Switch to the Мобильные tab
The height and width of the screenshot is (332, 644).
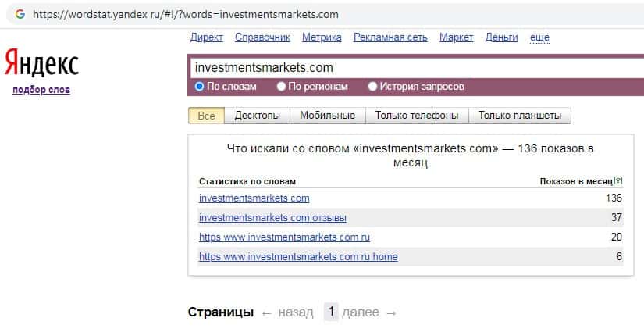pyautogui.click(x=328, y=116)
